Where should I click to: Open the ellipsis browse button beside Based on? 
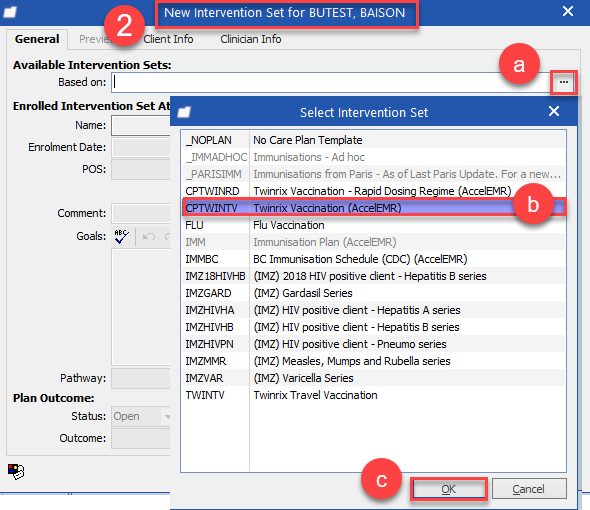[x=563, y=82]
